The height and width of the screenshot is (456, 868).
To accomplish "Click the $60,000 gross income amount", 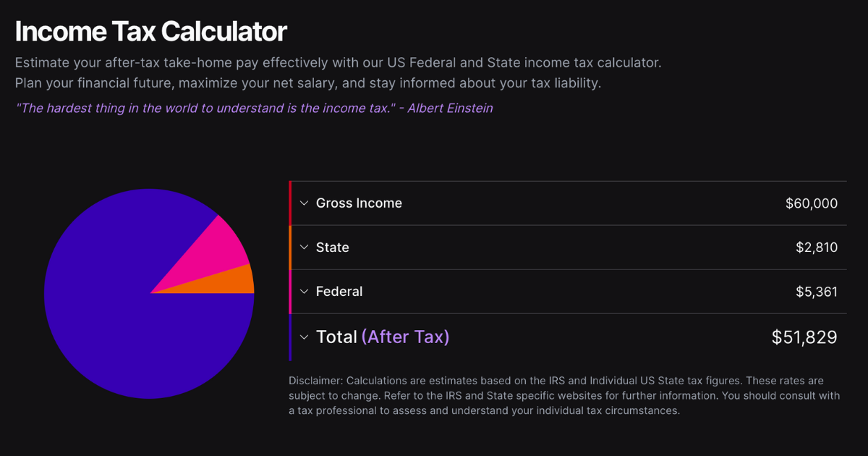I will 811,203.
